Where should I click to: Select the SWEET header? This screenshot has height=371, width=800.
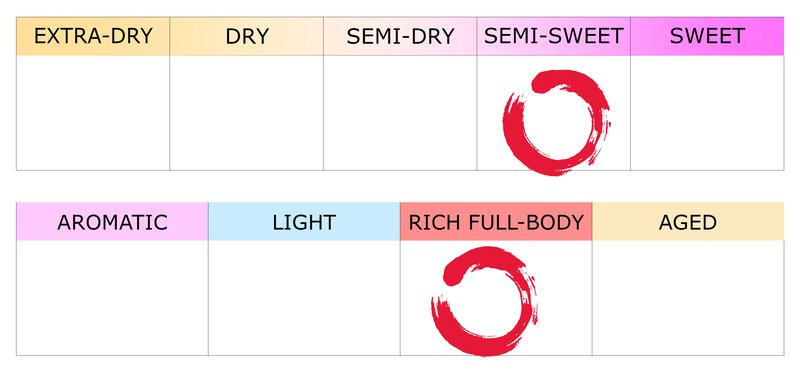[707, 36]
